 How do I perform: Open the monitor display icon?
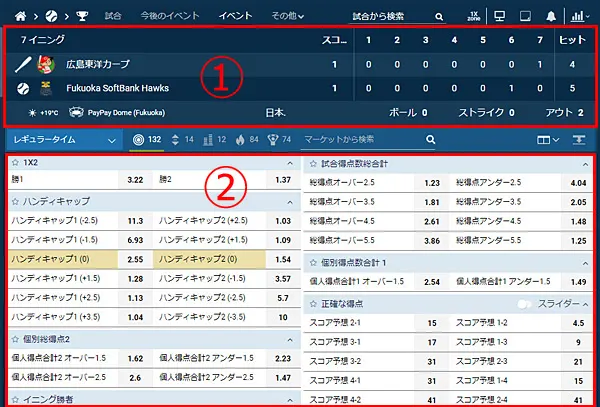499,16
